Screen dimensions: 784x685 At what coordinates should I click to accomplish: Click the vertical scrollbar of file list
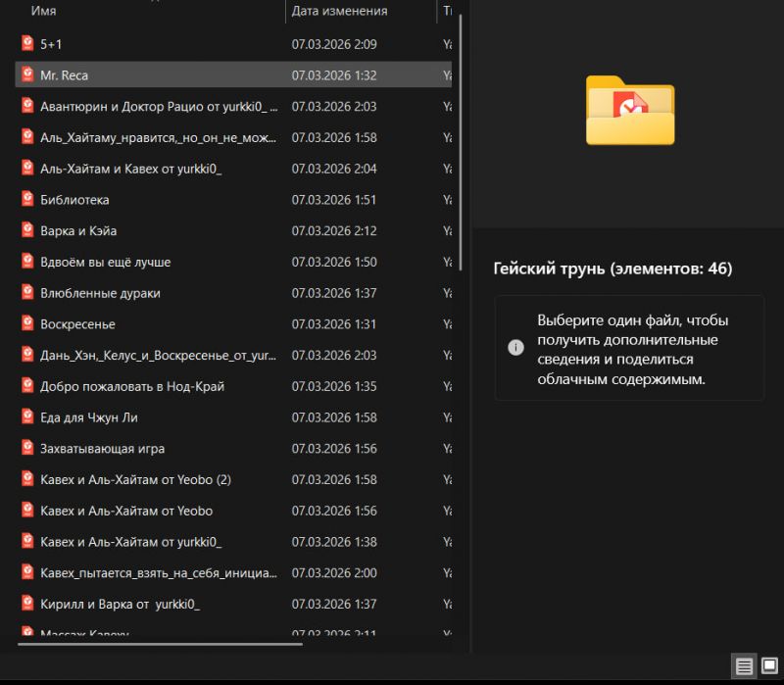[461, 137]
